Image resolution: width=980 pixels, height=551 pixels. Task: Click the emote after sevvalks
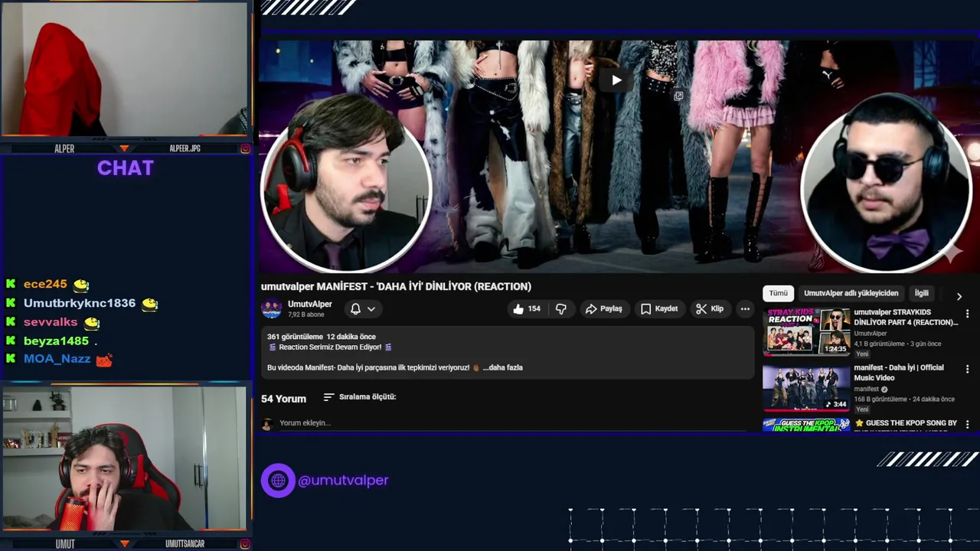tap(92, 323)
